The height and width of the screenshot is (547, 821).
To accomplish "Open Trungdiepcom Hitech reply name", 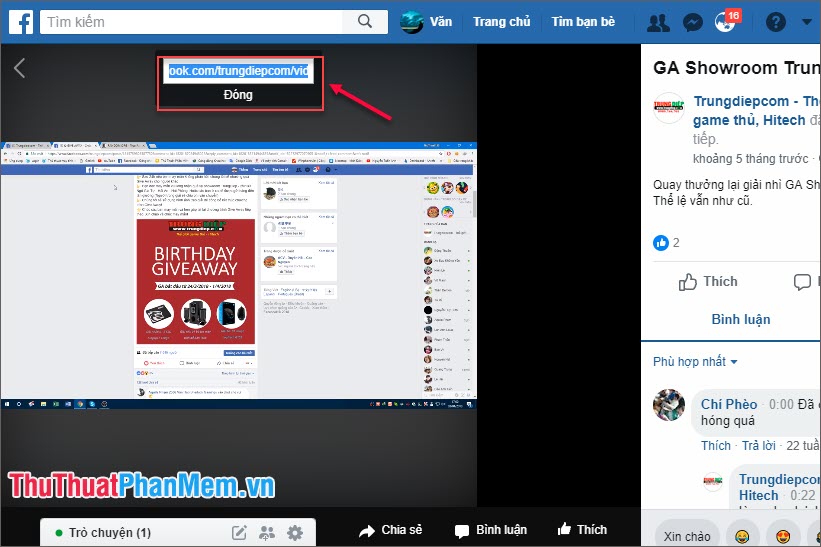I will click(x=779, y=487).
